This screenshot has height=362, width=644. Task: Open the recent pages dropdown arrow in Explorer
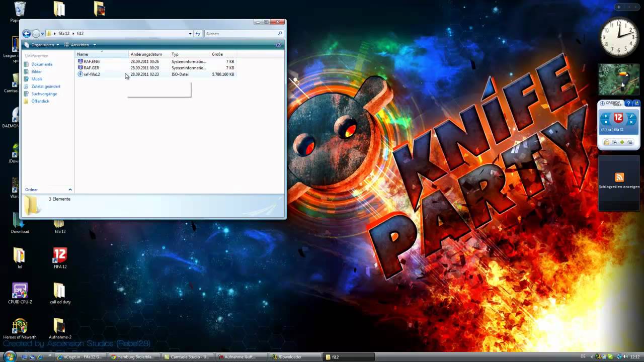(x=43, y=34)
